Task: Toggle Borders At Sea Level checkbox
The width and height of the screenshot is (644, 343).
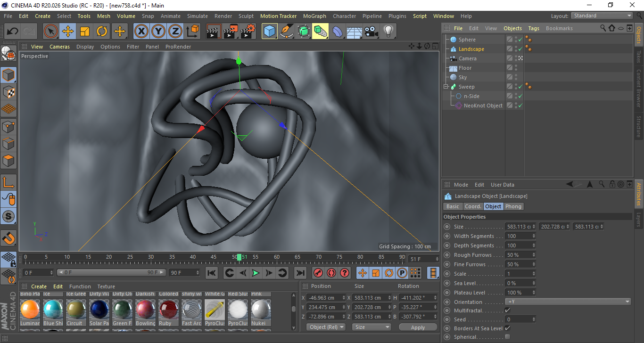Action: click(507, 328)
